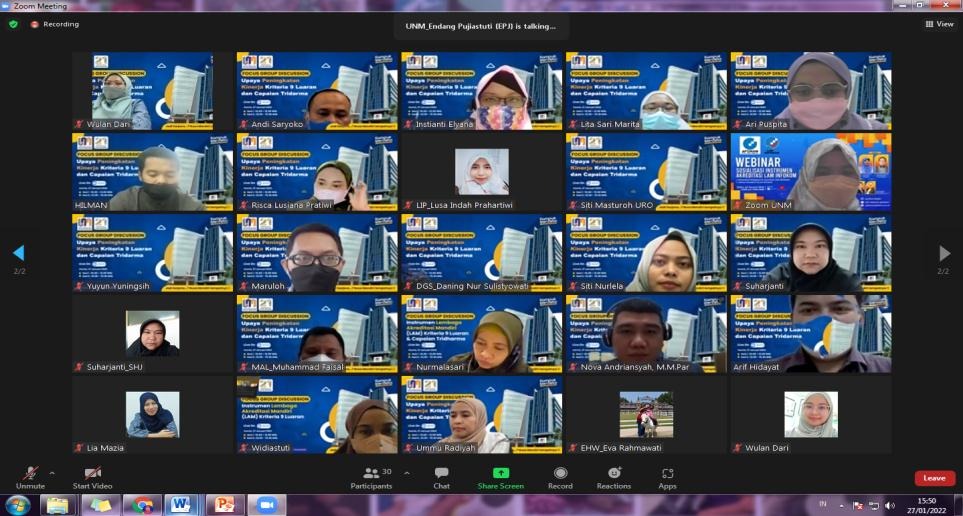Open Microsoft Word from the taskbar
Image resolution: width=963 pixels, height=516 pixels.
181,505
